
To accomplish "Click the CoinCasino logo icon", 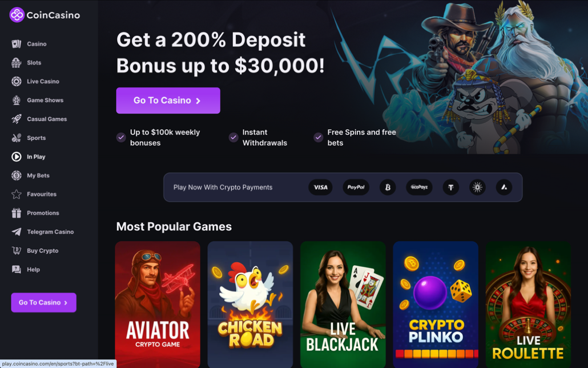I will 17,15.
